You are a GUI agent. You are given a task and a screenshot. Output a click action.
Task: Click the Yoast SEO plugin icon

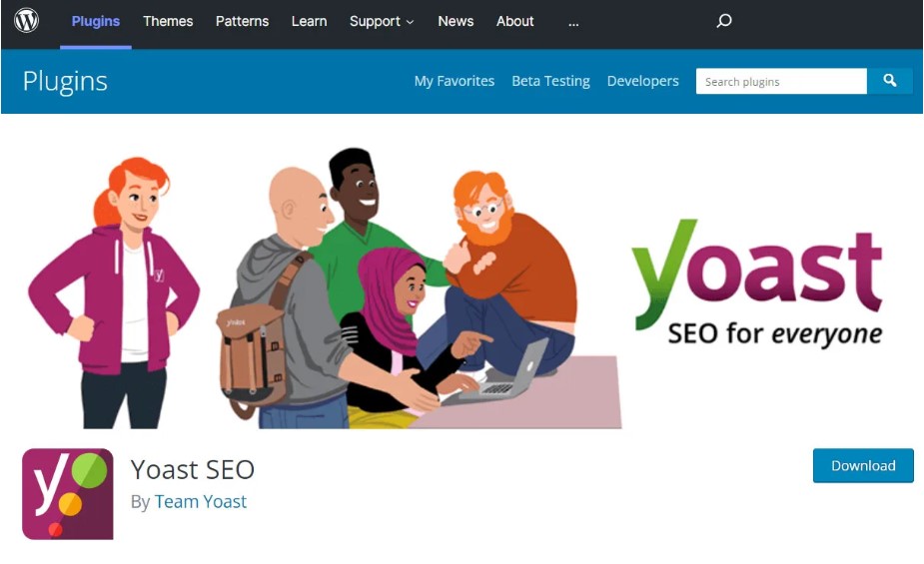pyautogui.click(x=68, y=494)
